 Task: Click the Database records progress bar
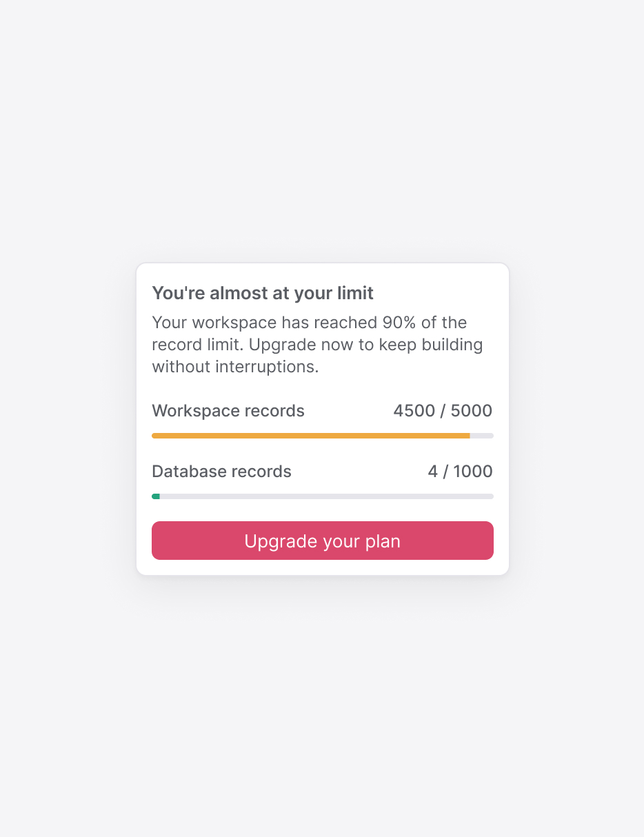pyautogui.click(x=322, y=496)
